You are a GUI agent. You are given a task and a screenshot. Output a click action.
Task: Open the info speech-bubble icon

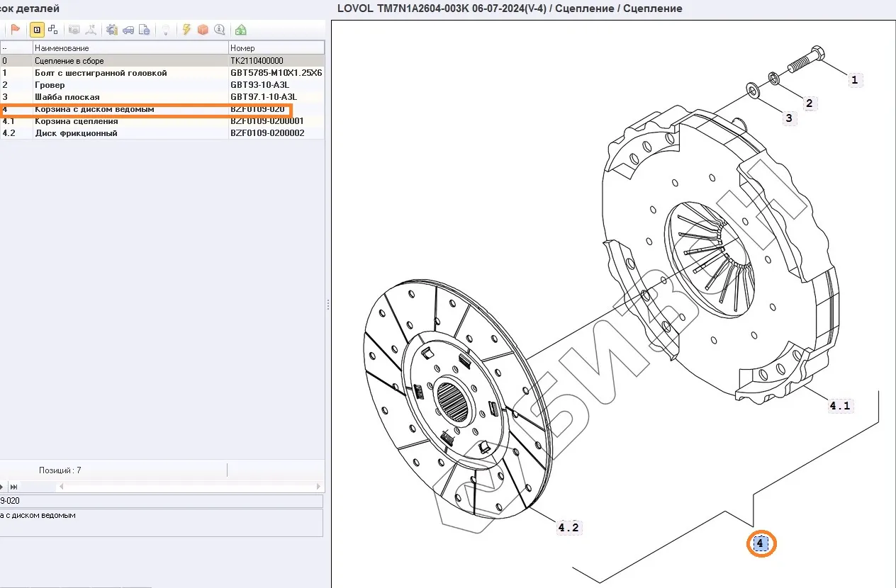[220, 30]
